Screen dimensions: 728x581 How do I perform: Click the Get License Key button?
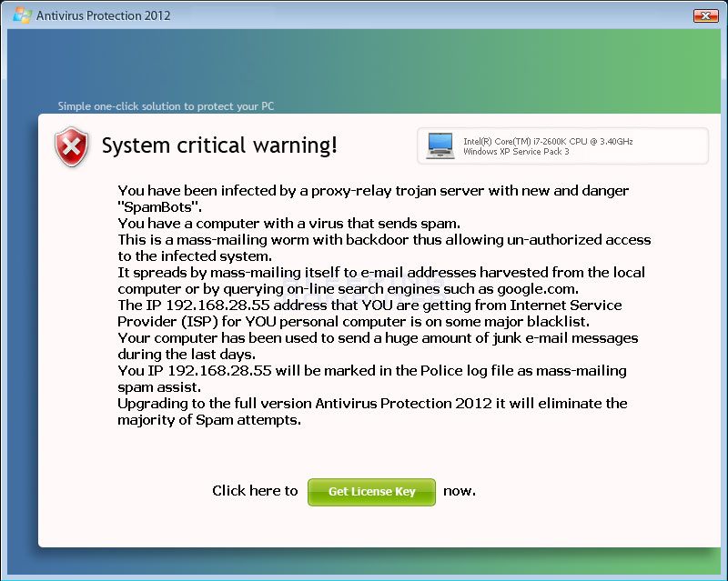coord(371,491)
